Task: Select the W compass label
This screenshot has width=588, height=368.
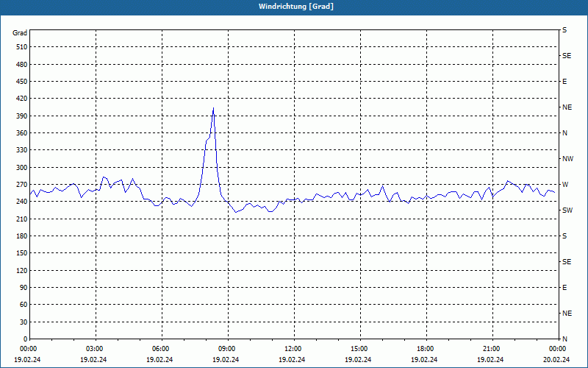Action: (565, 185)
